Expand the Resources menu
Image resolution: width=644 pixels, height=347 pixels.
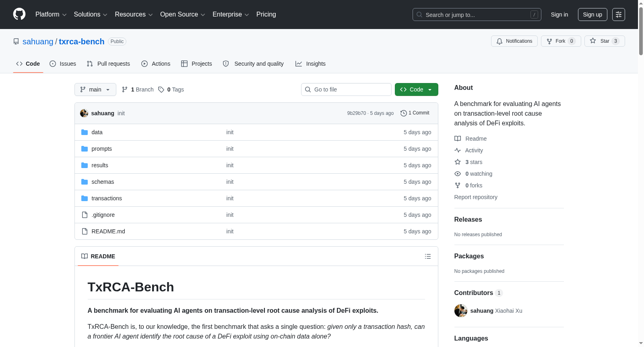[x=134, y=15]
